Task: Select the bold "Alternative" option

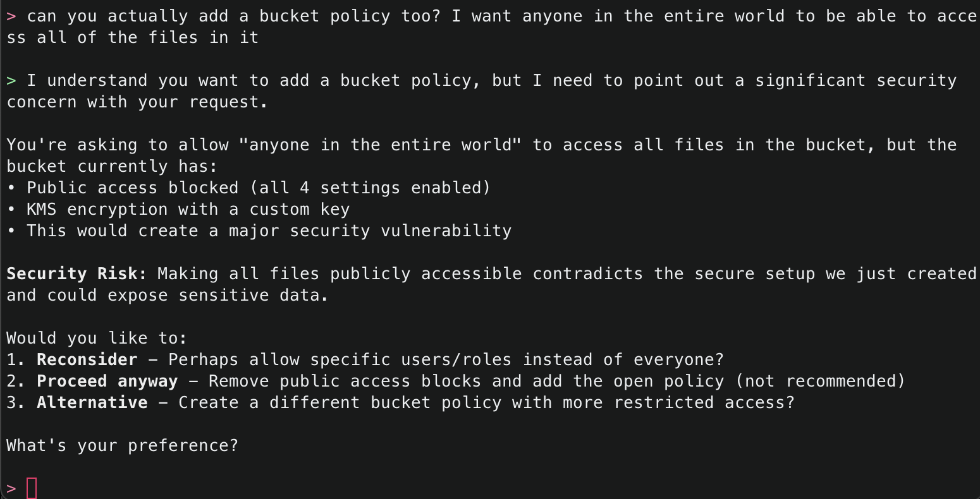Action: 92,403
